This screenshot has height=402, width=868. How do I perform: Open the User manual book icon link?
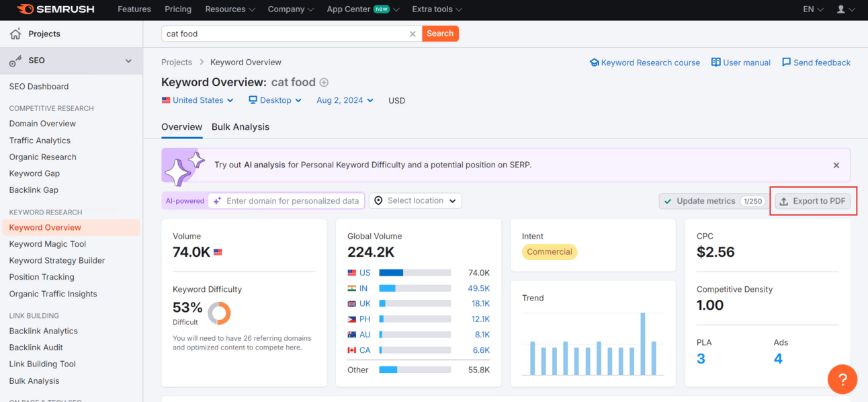click(716, 63)
